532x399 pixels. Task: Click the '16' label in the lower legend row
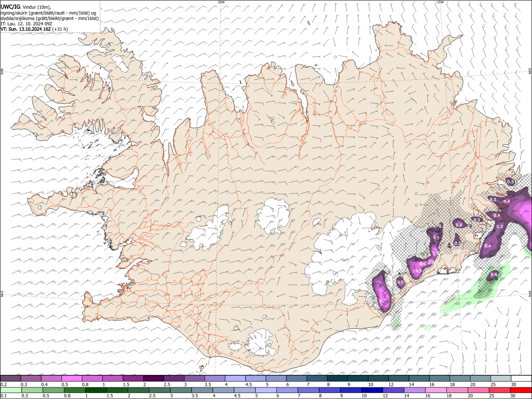pyautogui.click(x=428, y=396)
